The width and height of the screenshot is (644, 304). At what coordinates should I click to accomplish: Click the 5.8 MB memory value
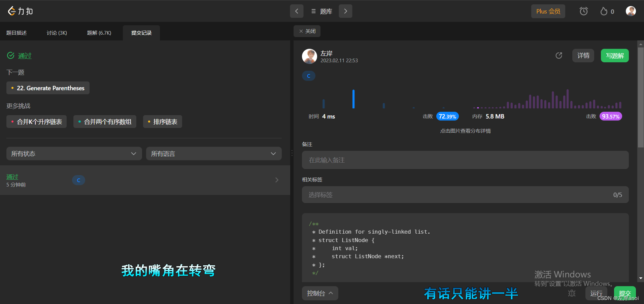[495, 116]
